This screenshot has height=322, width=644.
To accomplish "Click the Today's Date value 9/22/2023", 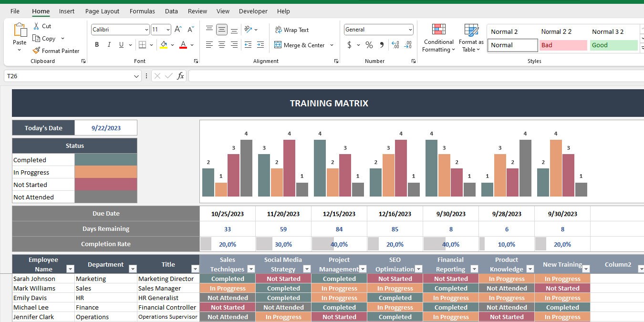I will point(106,128).
